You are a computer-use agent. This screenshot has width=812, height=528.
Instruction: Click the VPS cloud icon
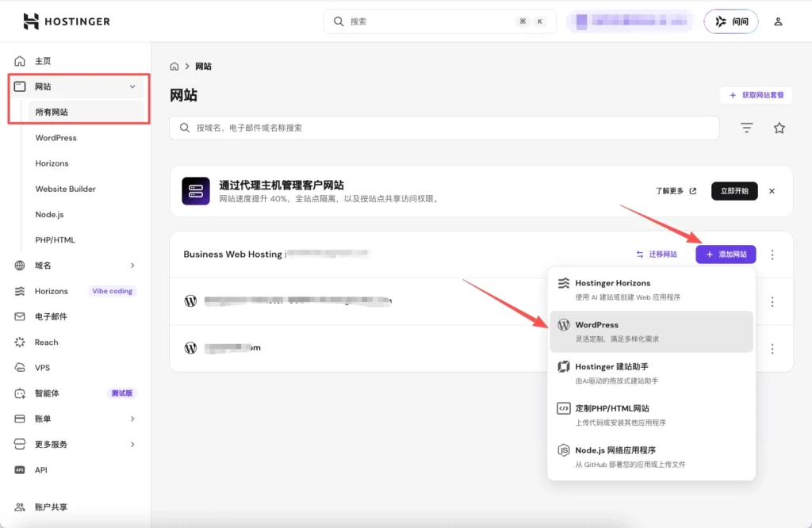tap(20, 368)
